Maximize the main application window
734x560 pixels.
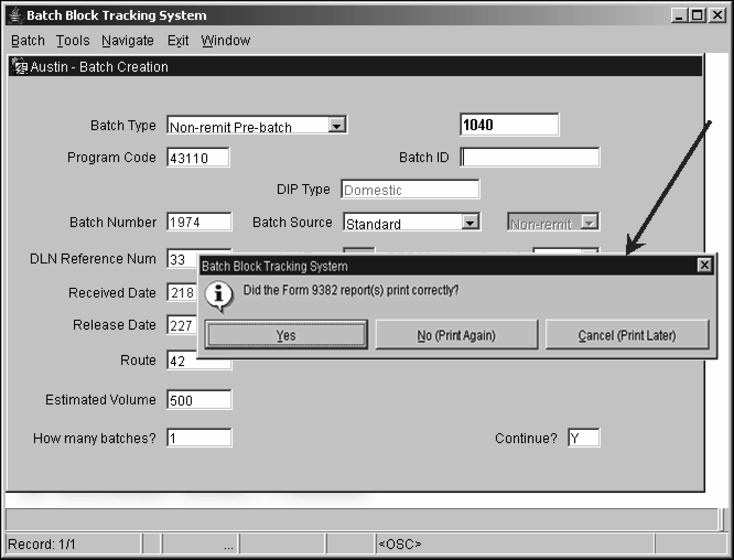pos(697,16)
